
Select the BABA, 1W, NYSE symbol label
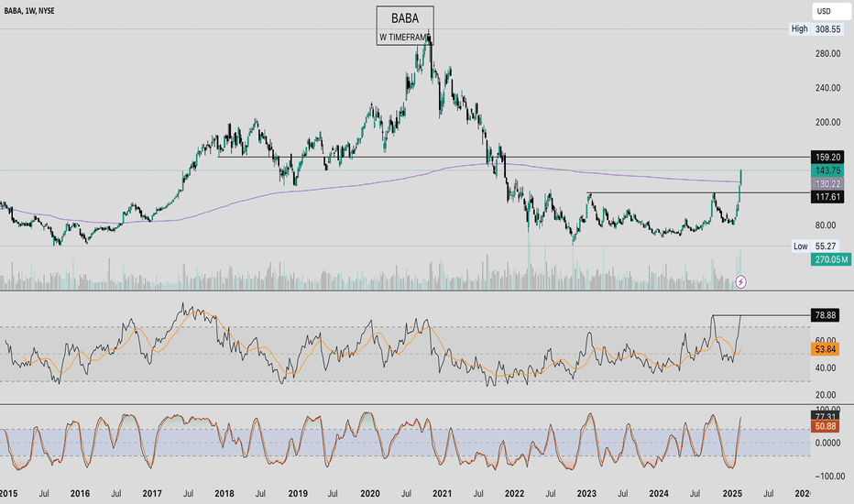point(29,10)
